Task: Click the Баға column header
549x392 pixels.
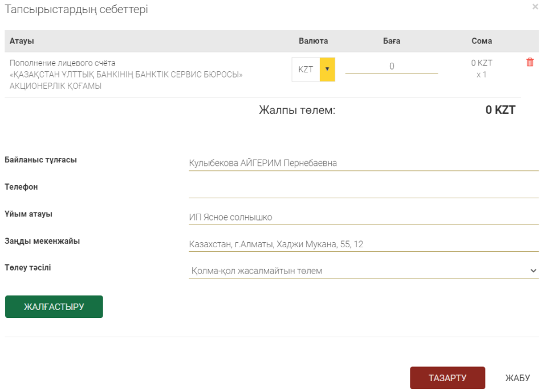Action: point(391,41)
